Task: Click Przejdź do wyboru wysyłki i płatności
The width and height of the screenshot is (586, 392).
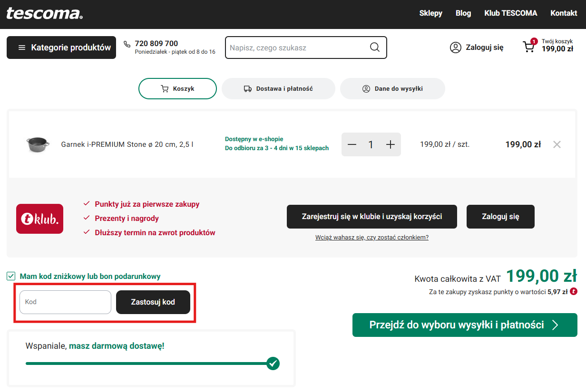Action: pos(464,325)
